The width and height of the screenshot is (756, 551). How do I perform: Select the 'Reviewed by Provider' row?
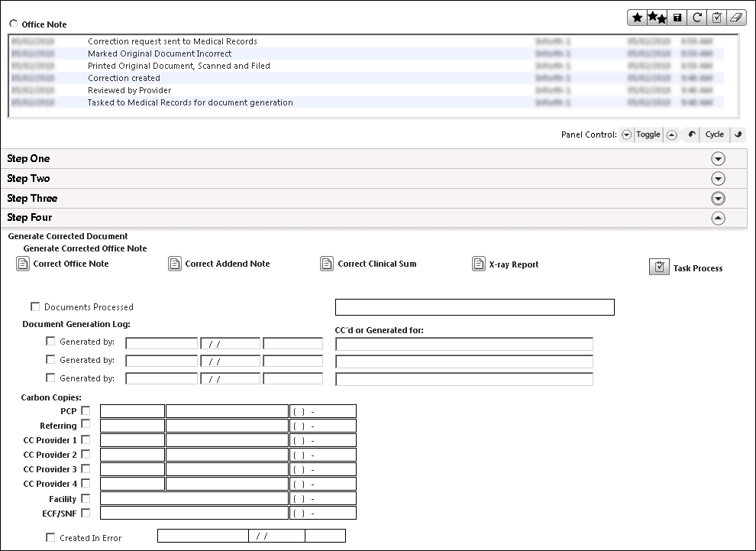click(x=367, y=90)
